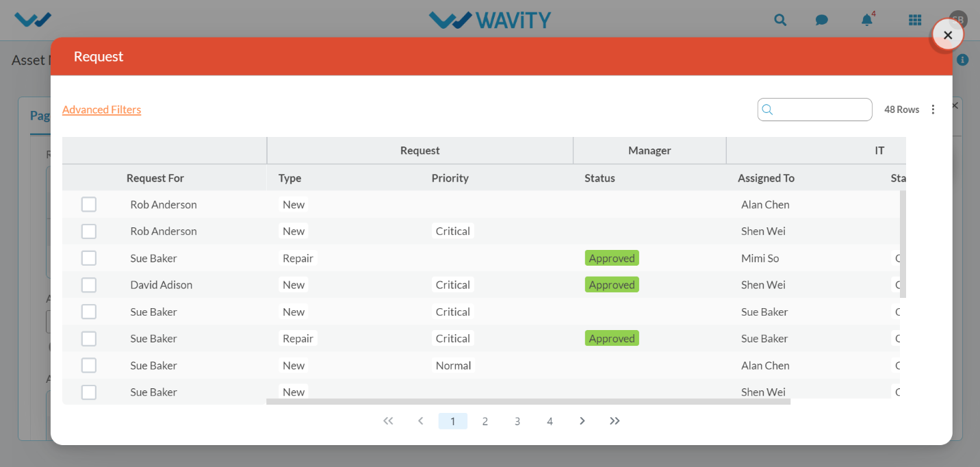Click the 48 Rows count label
The width and height of the screenshot is (980, 467).
(x=901, y=110)
